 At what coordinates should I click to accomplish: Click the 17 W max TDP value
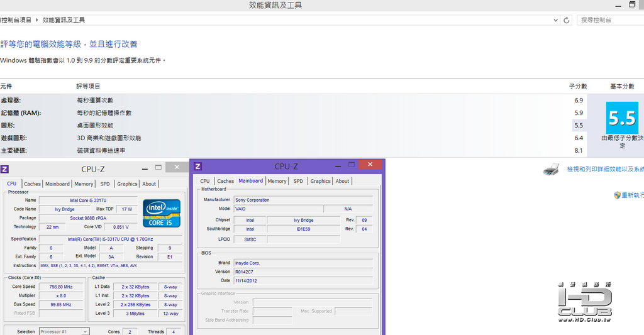127,209
